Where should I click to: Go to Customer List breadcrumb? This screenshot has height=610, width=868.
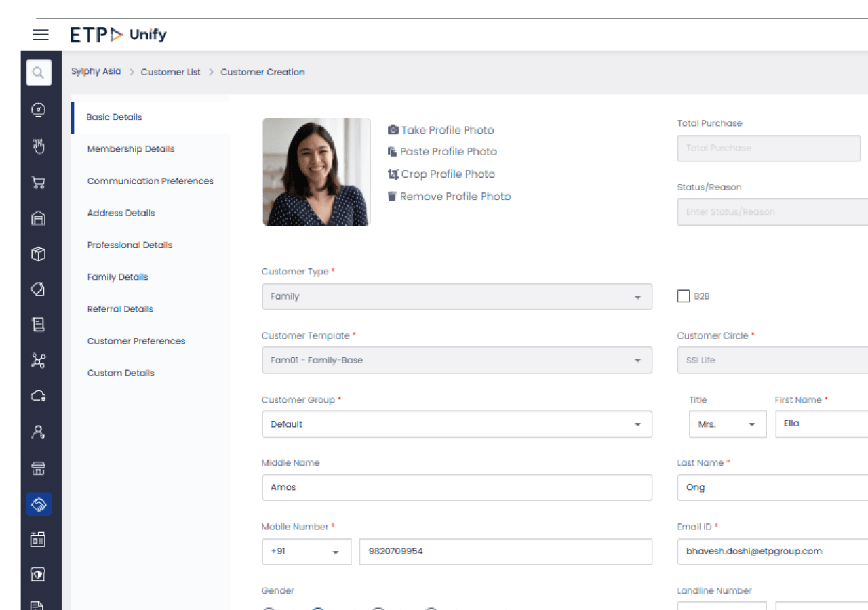point(171,73)
